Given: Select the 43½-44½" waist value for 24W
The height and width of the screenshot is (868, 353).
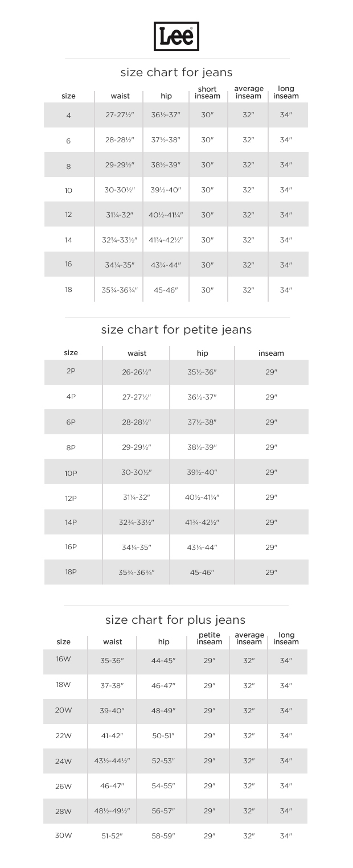Looking at the screenshot, I should [112, 761].
